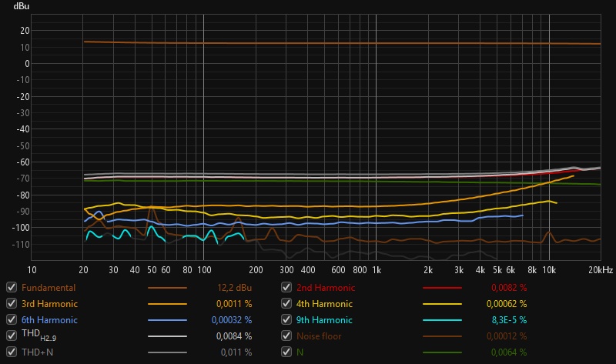The image size is (616, 364).
Task: Toggle the 4th Harmonic checkbox
Action: (x=287, y=303)
